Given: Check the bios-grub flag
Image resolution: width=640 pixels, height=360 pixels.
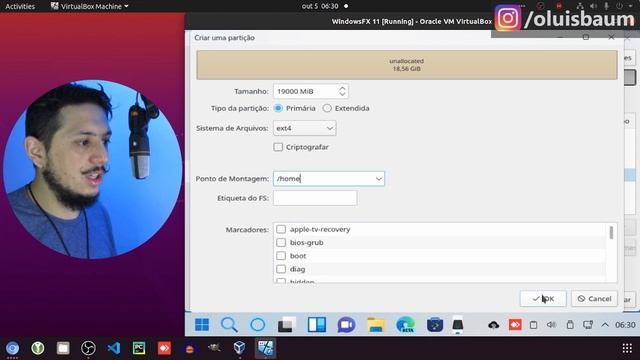Looking at the screenshot, I should 281,242.
